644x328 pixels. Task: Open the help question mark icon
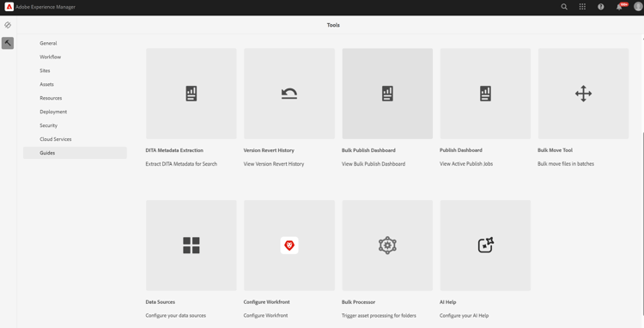[601, 7]
